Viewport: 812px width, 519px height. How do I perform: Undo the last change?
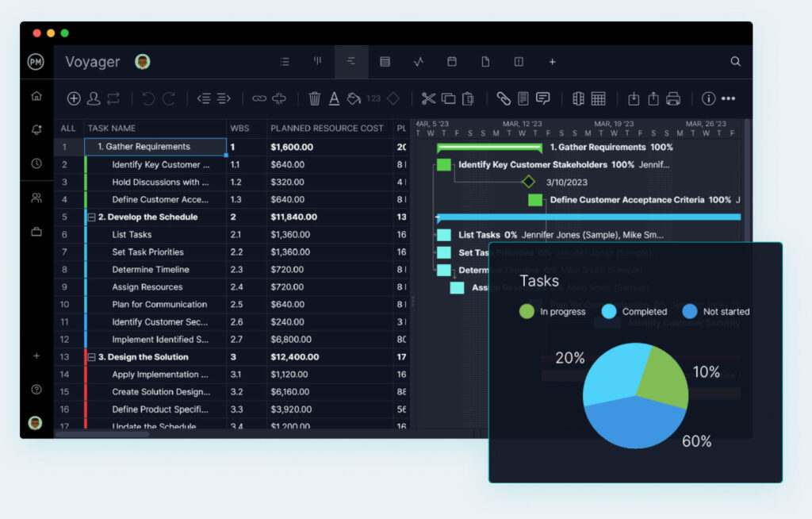click(x=148, y=98)
